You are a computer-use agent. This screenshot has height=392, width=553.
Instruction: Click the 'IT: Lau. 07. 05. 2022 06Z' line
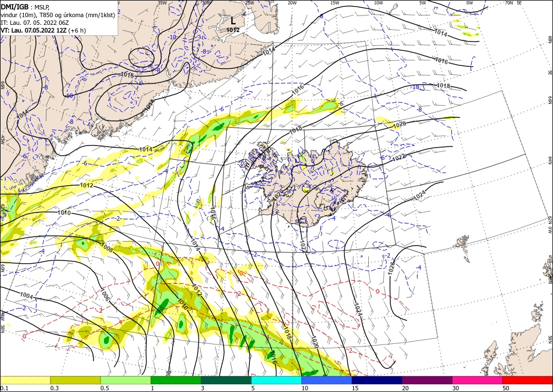click(x=35, y=22)
